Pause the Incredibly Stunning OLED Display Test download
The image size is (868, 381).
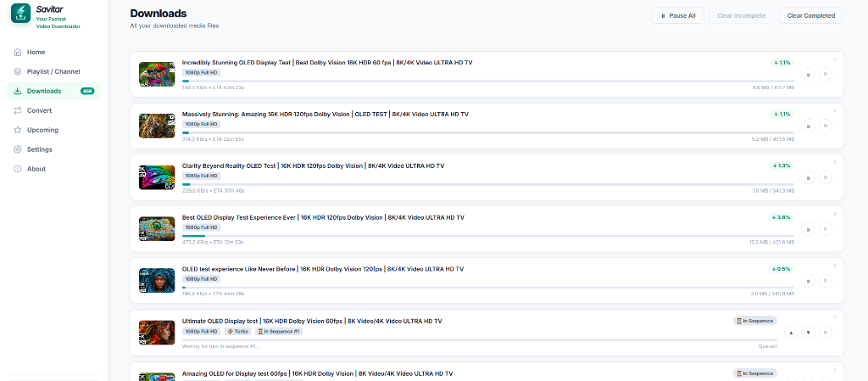pyautogui.click(x=808, y=74)
